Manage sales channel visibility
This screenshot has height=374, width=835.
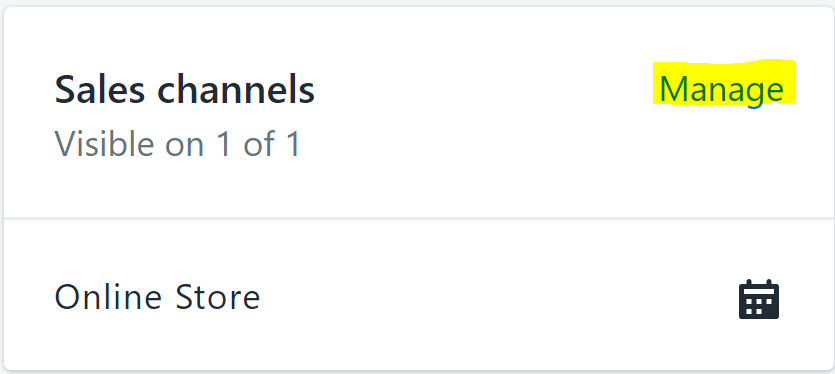click(722, 89)
